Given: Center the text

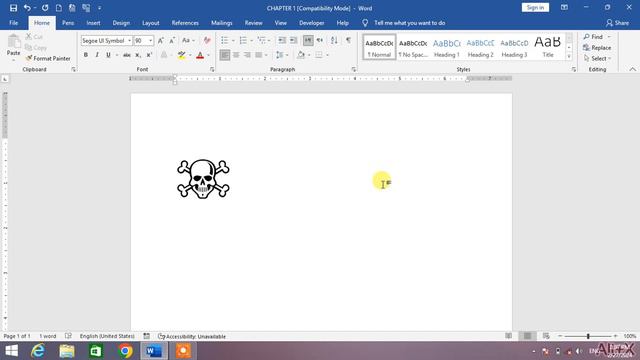Looking at the screenshot, I should [x=236, y=55].
